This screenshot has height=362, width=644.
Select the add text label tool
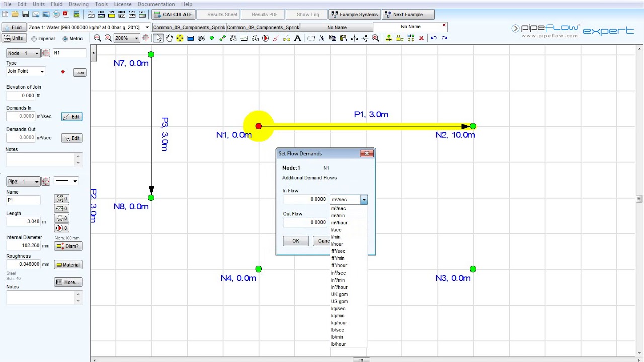pyautogui.click(x=297, y=38)
